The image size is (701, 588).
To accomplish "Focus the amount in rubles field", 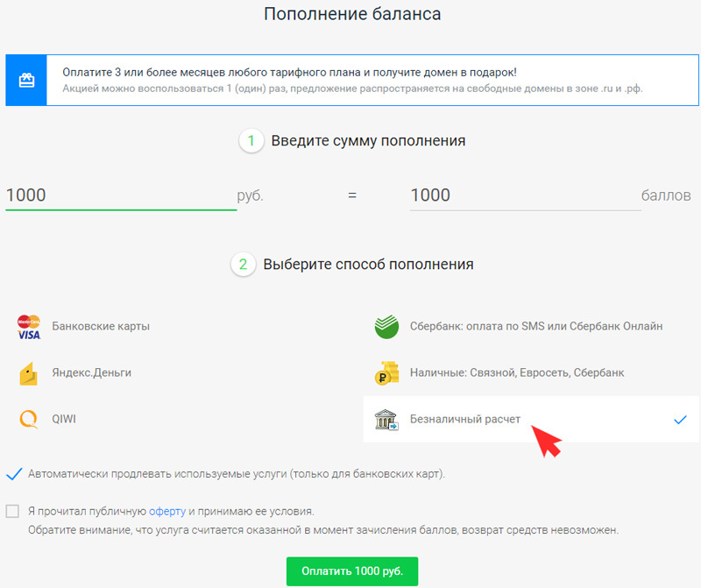I will click(x=121, y=195).
